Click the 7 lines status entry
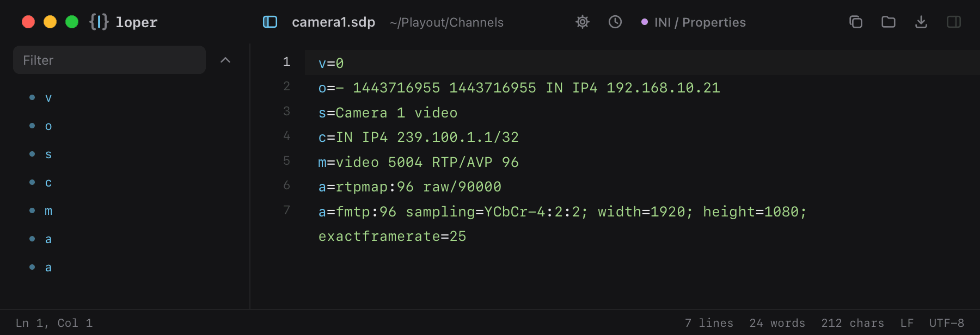 click(709, 323)
